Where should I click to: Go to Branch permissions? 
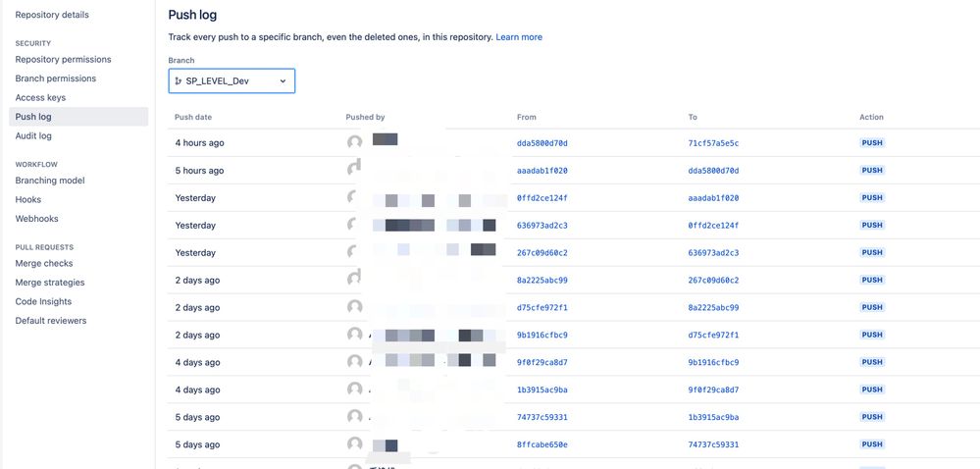click(x=56, y=78)
